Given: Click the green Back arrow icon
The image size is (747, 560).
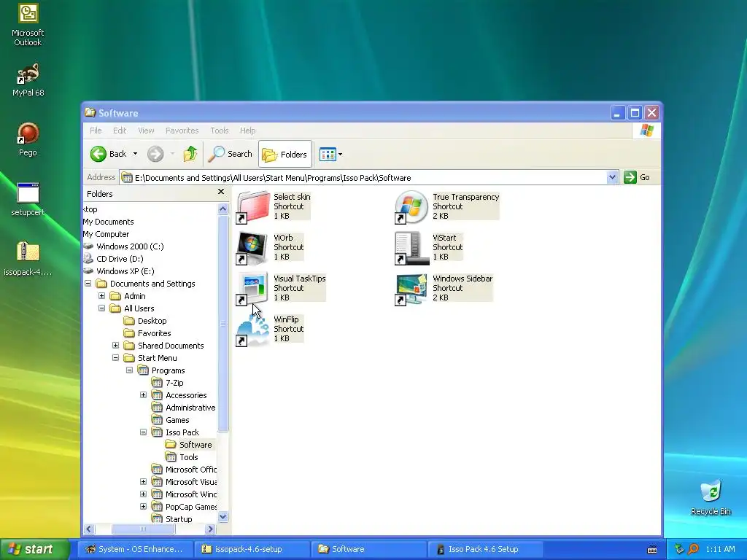Looking at the screenshot, I should tap(98, 154).
